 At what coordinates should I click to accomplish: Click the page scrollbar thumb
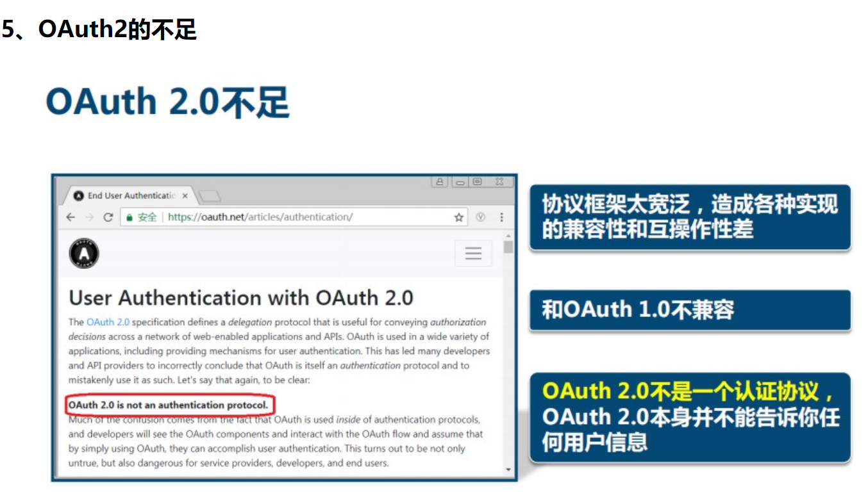point(508,247)
